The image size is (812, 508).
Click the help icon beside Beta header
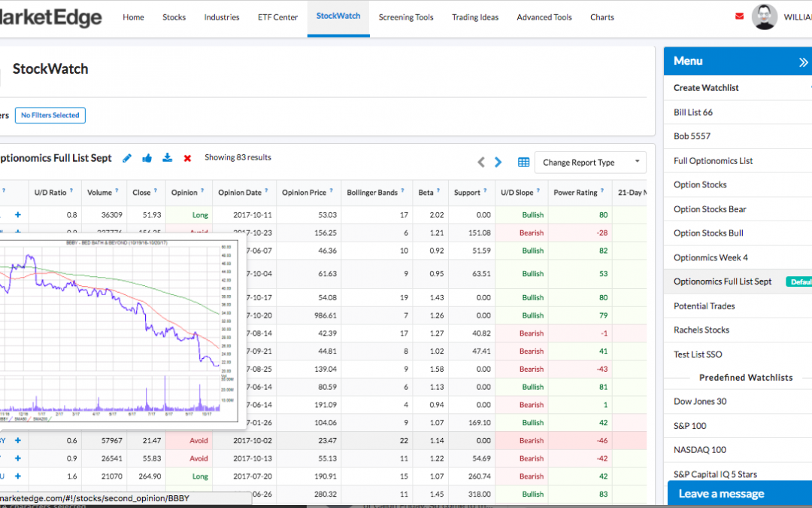click(438, 190)
